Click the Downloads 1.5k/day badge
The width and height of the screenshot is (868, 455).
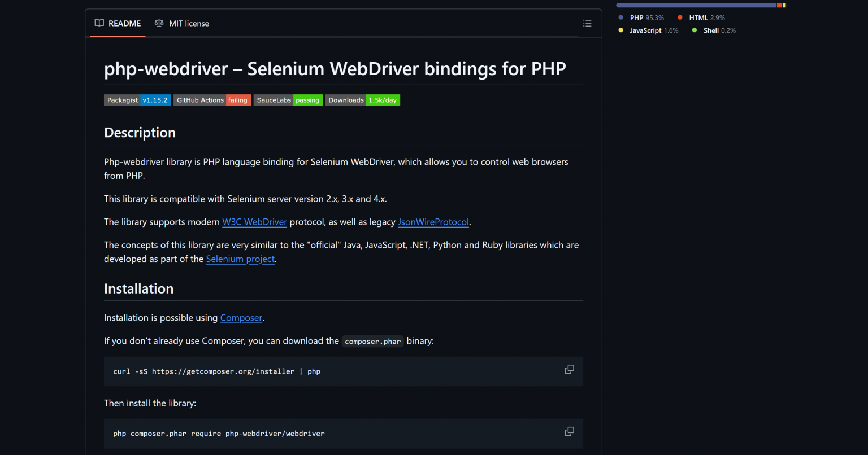pos(362,100)
